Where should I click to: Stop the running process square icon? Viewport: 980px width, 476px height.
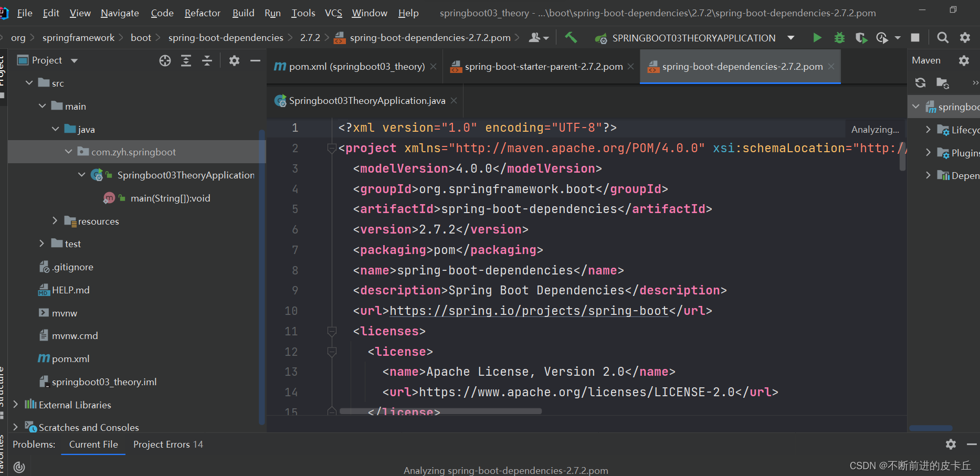coord(915,37)
